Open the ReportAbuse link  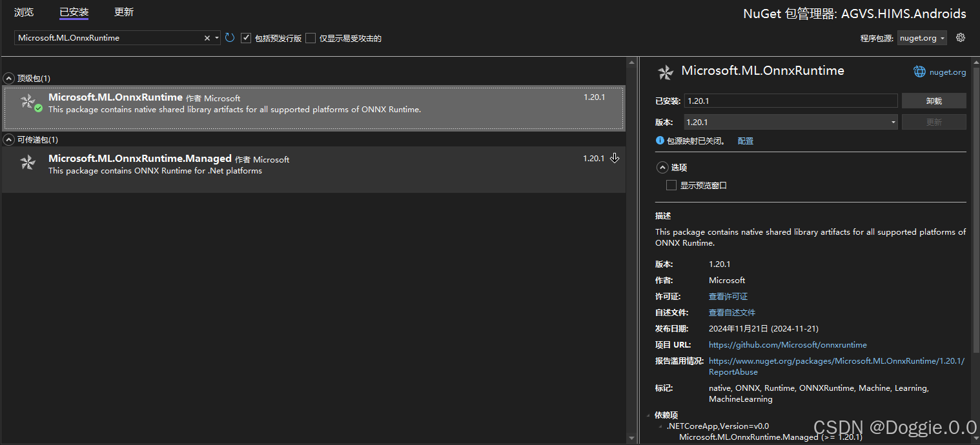pyautogui.click(x=837, y=366)
